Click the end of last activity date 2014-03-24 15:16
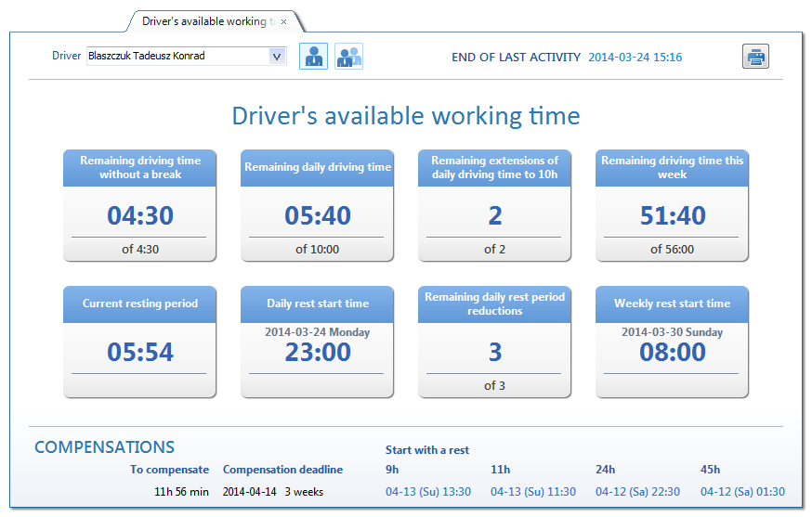This screenshot has width=812, height=517. coord(635,57)
